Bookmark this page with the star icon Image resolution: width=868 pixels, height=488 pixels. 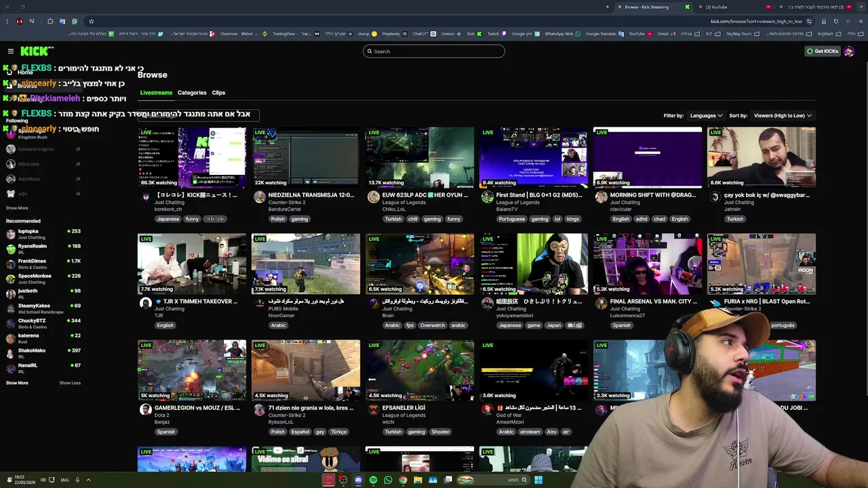click(x=92, y=21)
